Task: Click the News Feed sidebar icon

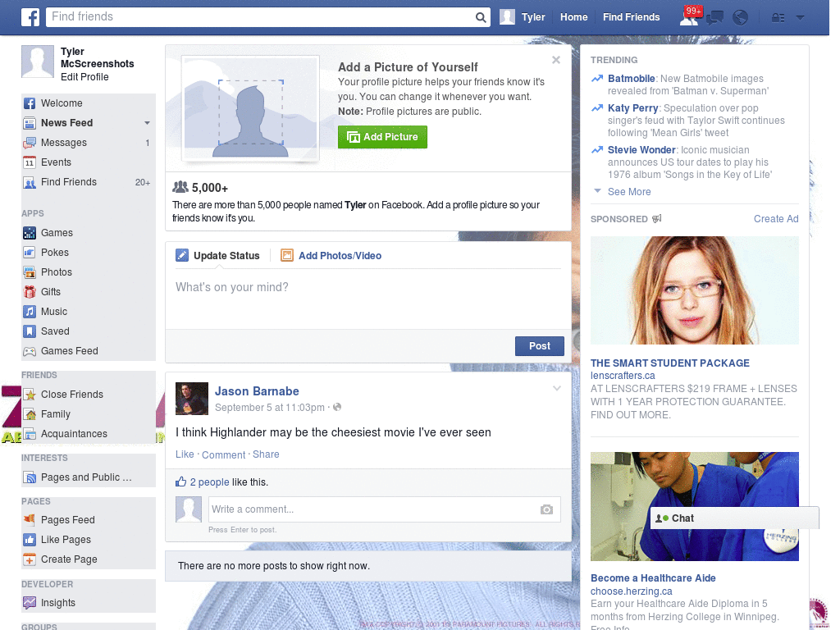Action: (30, 123)
